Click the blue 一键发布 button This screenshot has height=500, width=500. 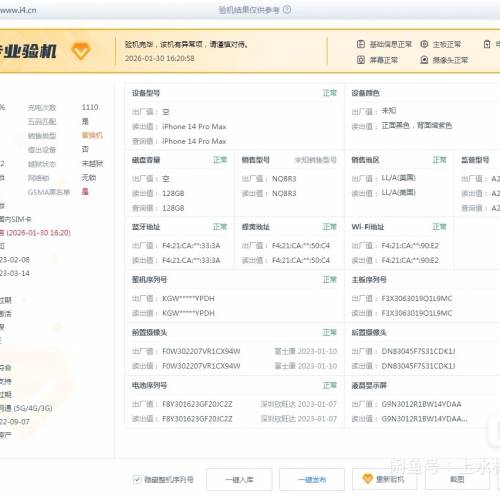(x=312, y=479)
